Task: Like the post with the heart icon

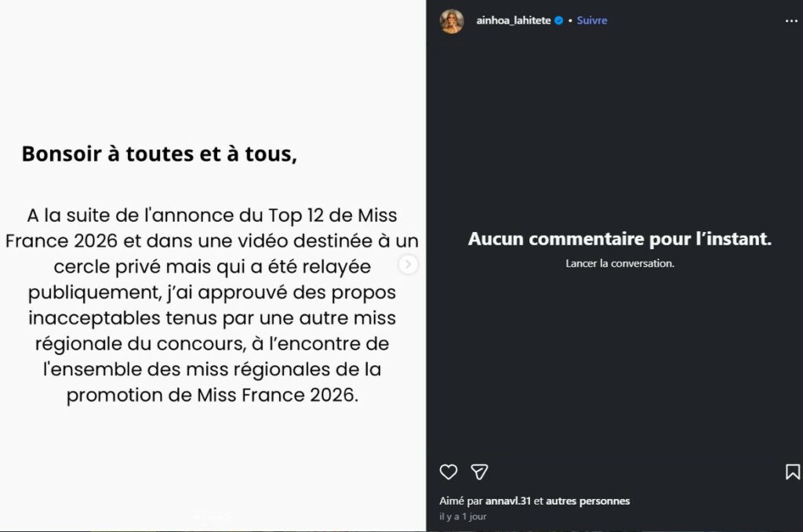Action: (x=448, y=472)
